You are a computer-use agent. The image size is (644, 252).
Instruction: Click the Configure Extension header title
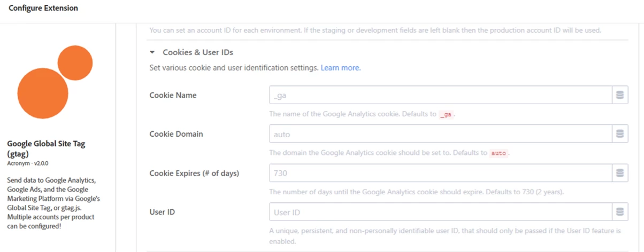(x=43, y=8)
